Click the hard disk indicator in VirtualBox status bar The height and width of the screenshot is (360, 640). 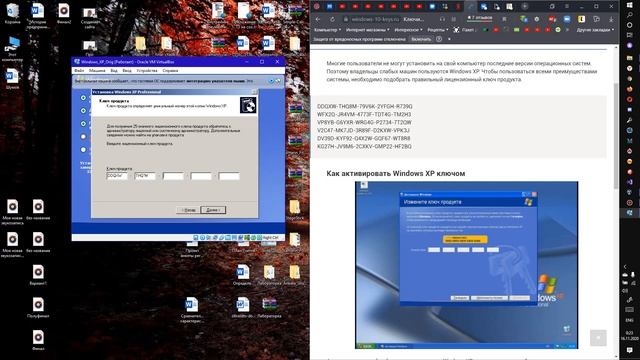[196, 238]
